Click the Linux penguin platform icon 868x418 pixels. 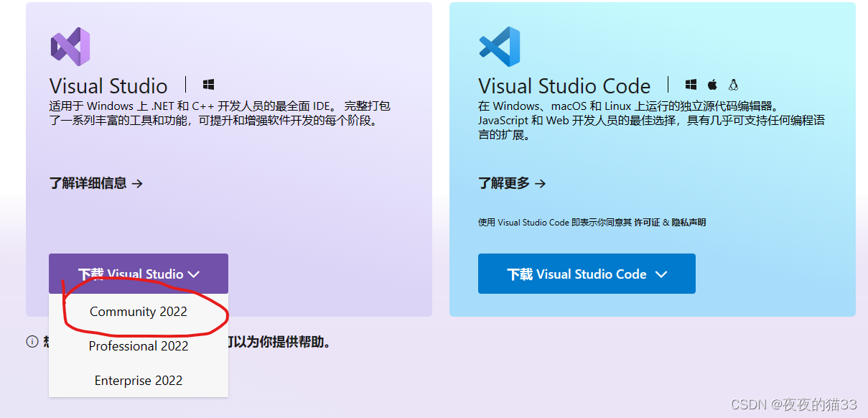[733, 84]
